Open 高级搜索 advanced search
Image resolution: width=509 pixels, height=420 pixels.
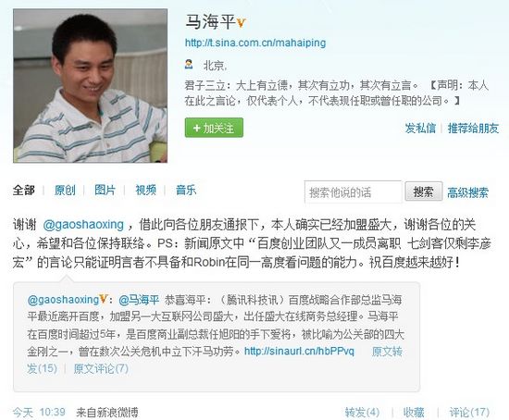(x=467, y=192)
